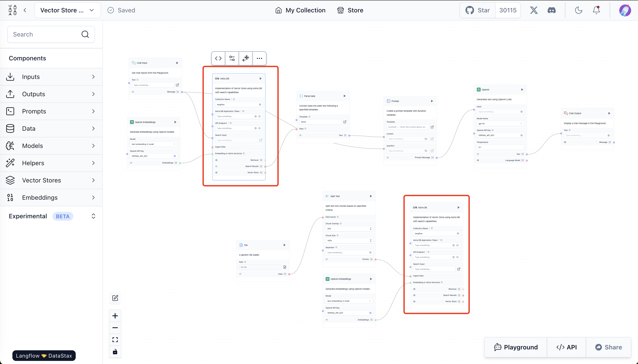Viewport: 638px width, 364px height.
Task: Open the Playground button
Action: (516, 347)
